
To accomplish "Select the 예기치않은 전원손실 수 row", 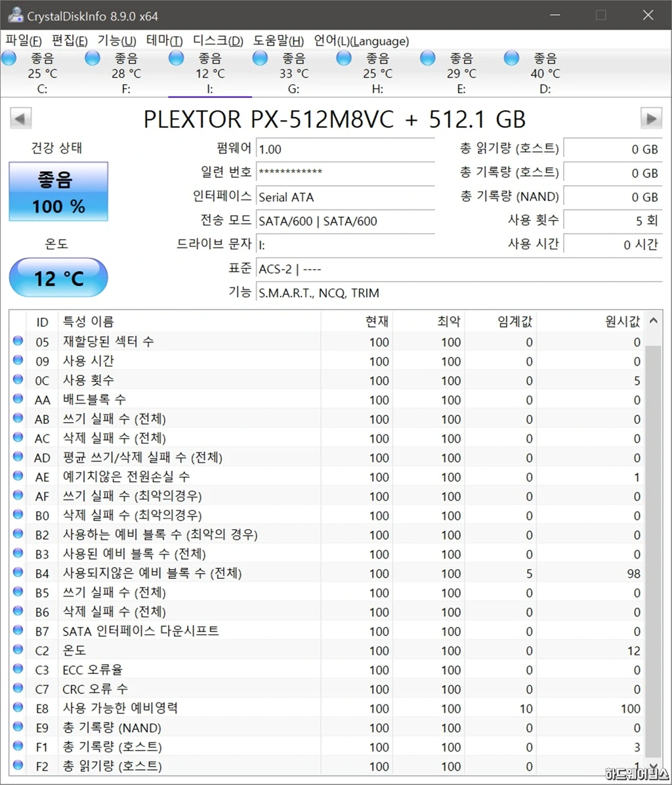I will [327, 477].
